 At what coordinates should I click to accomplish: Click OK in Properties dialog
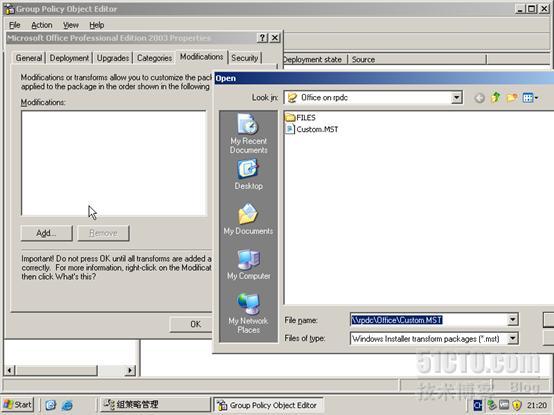point(191,324)
